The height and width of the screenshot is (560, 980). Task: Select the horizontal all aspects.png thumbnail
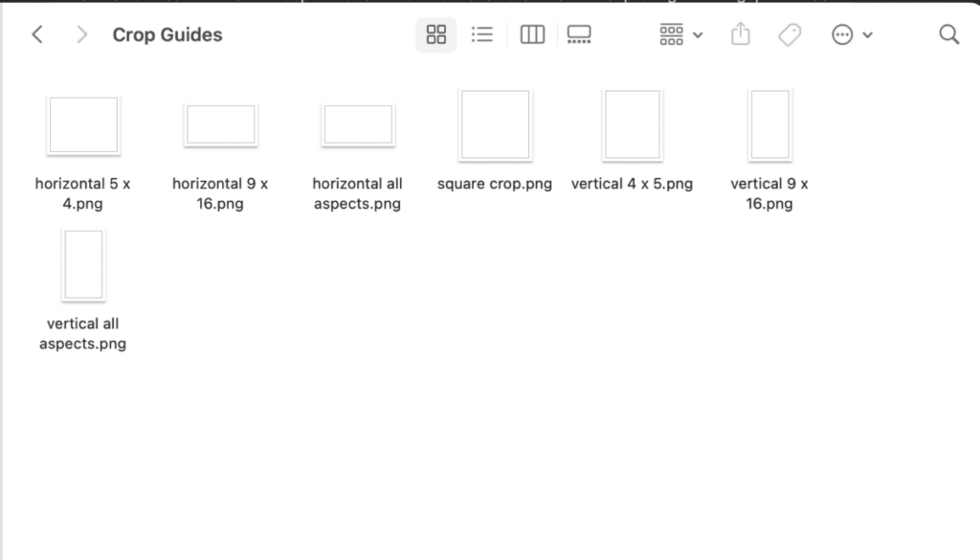click(358, 125)
